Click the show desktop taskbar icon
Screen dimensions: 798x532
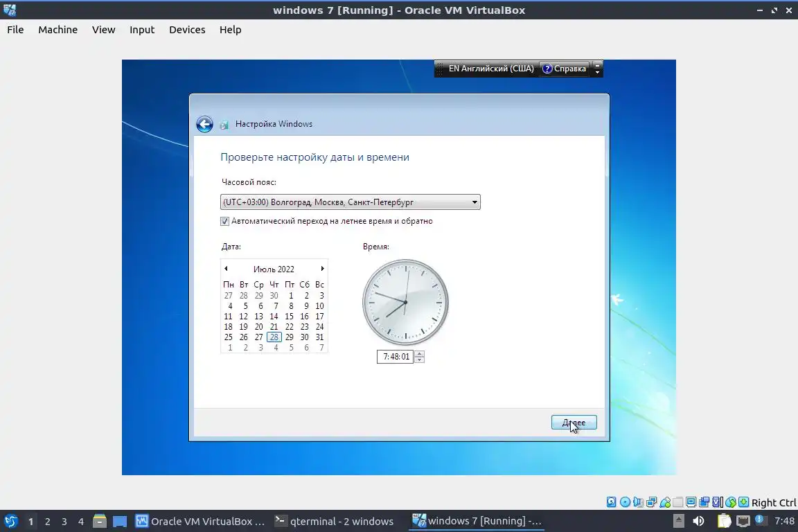120,522
